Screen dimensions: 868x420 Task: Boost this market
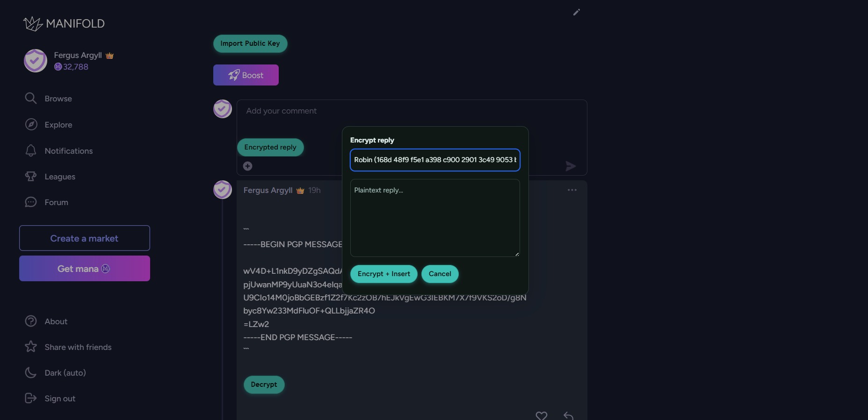(246, 75)
